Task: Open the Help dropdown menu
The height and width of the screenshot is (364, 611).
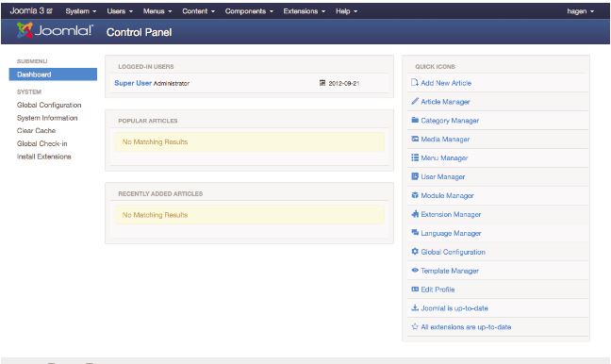Action: pyautogui.click(x=346, y=11)
